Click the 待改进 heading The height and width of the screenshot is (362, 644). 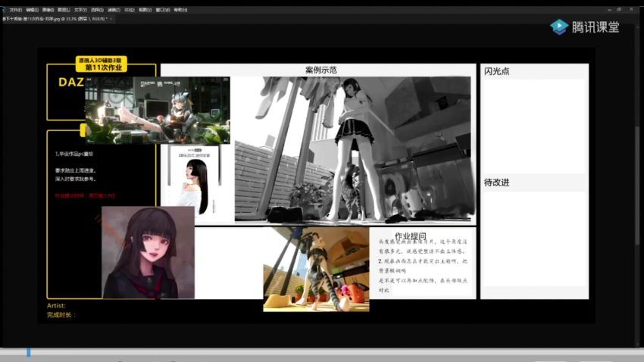point(496,183)
